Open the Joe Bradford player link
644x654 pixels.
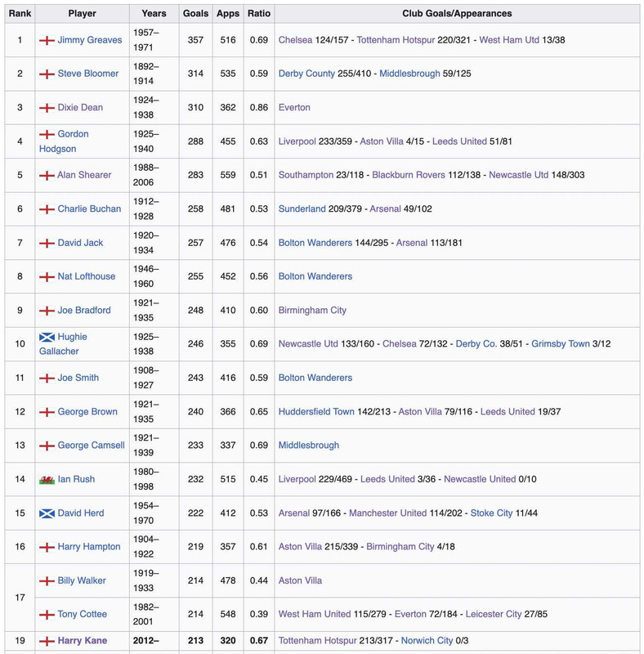click(84, 311)
